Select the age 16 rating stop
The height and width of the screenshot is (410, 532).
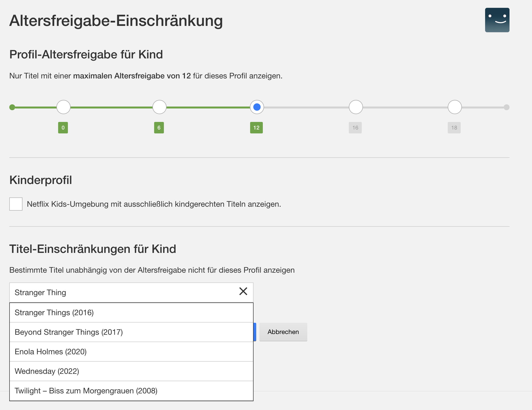coord(356,107)
